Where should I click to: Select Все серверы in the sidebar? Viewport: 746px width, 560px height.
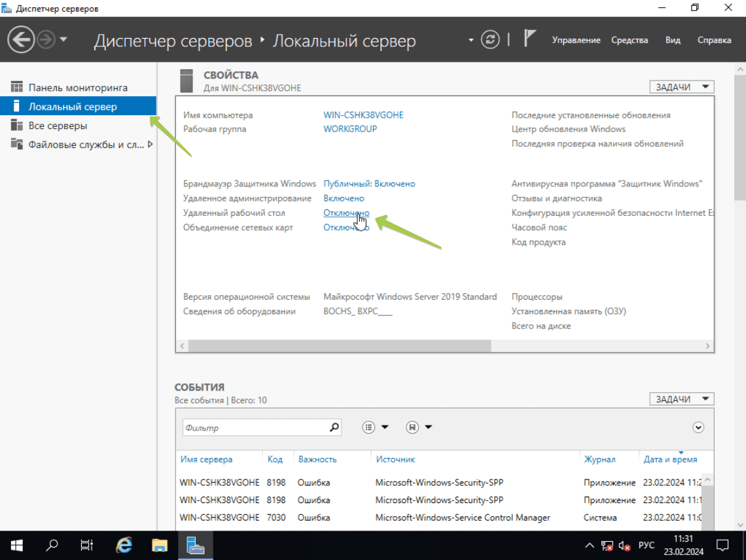point(78,126)
